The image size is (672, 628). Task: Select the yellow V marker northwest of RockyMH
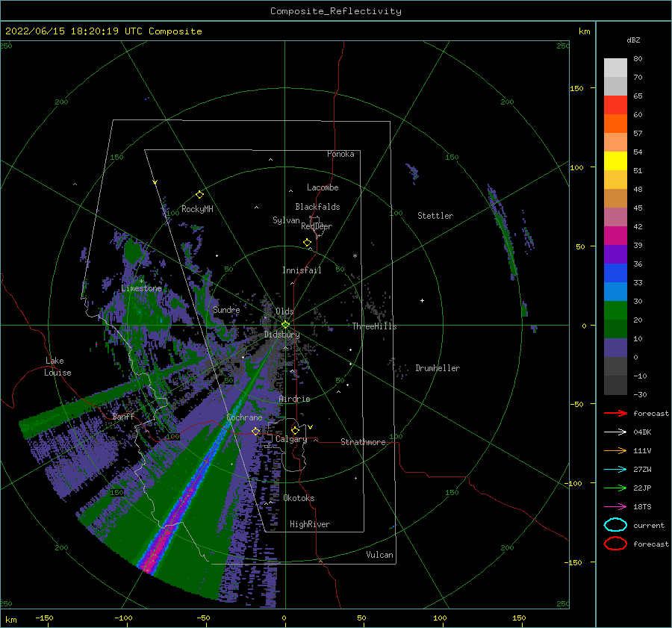[x=155, y=182]
